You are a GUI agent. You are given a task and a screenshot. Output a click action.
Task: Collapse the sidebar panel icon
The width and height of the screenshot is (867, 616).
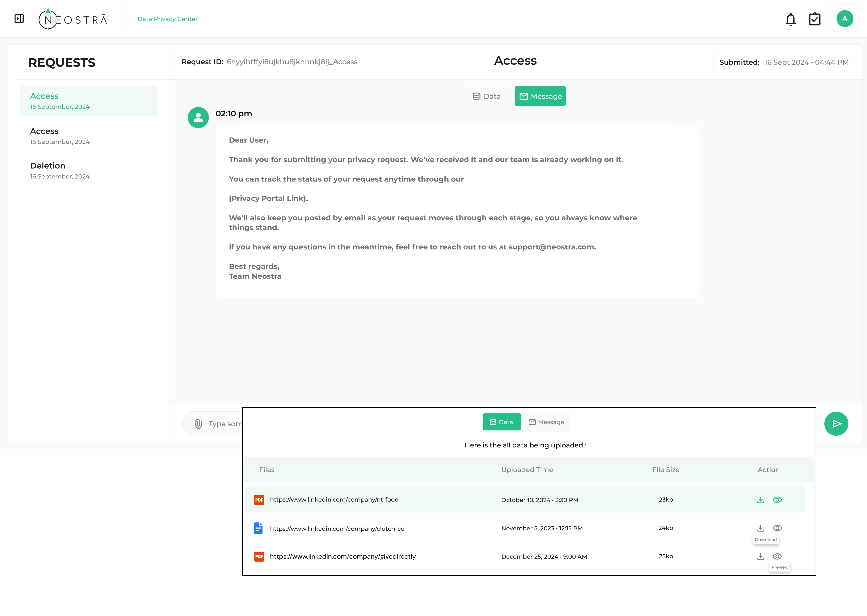click(19, 19)
